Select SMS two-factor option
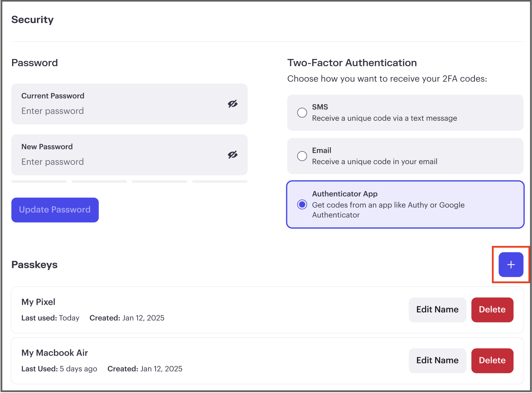The image size is (532, 393). click(405, 113)
